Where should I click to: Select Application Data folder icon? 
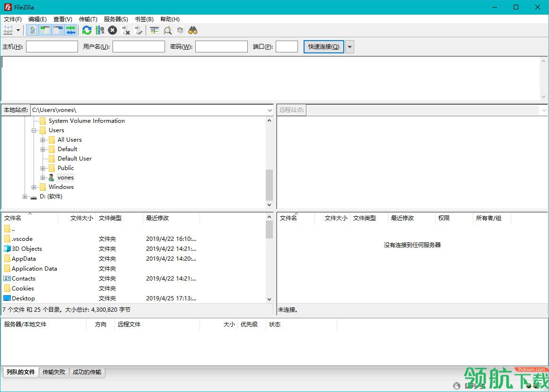point(7,269)
